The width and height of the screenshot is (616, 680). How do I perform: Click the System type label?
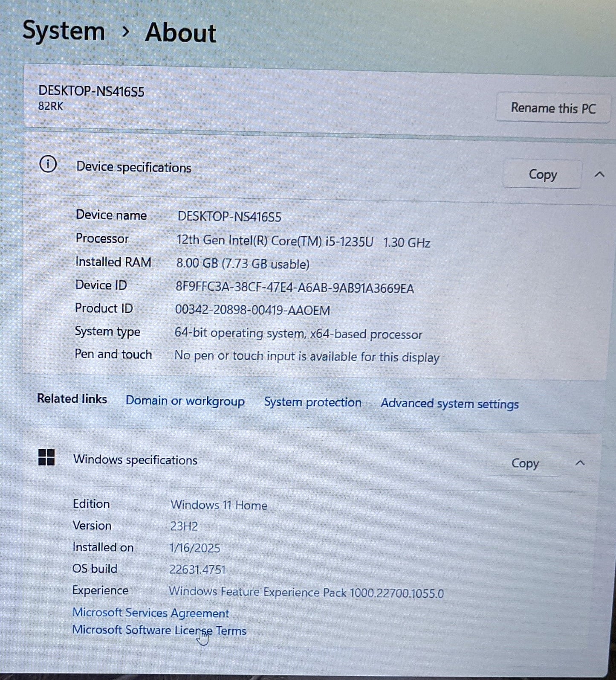[x=107, y=331]
